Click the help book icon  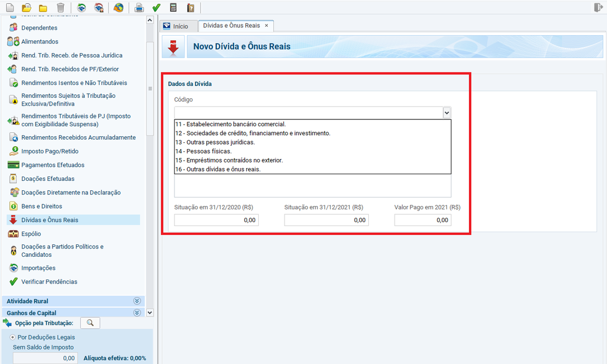point(191,7)
